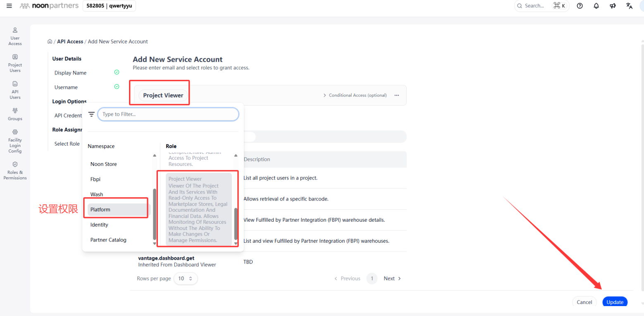
Task: Click the Role list scroll-up arrow
Action: 236,156
